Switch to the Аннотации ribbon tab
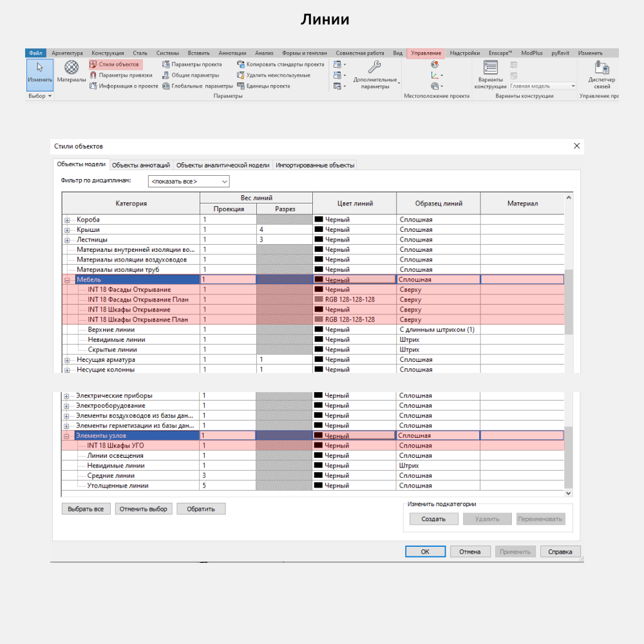 (x=232, y=53)
